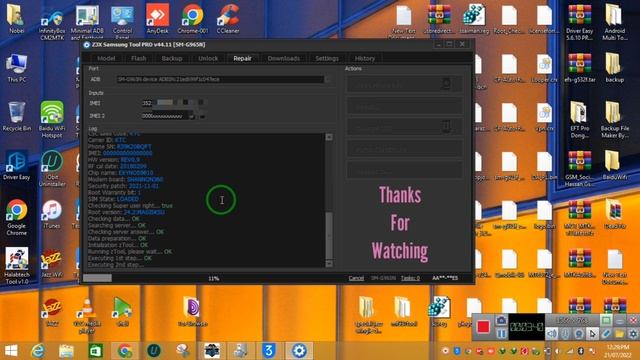This screenshot has width=640, height=360.
Task: Click the IMEI input field
Action: click(x=175, y=103)
